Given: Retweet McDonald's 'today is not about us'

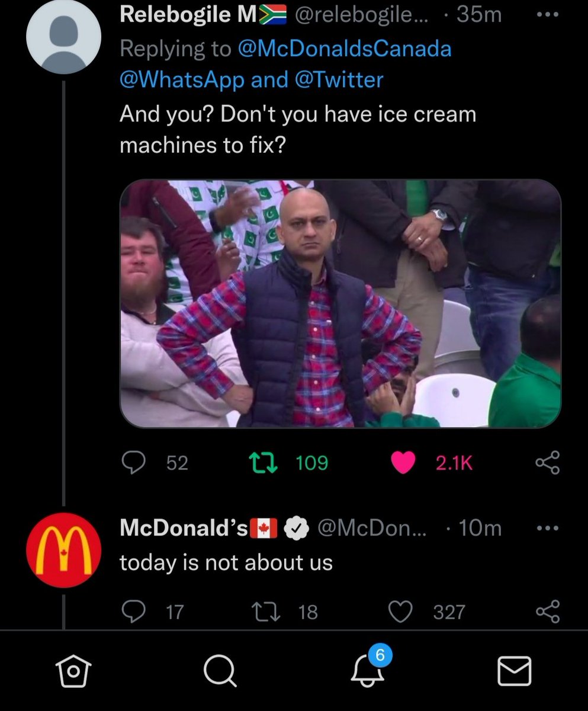Looking at the screenshot, I should click(x=264, y=611).
